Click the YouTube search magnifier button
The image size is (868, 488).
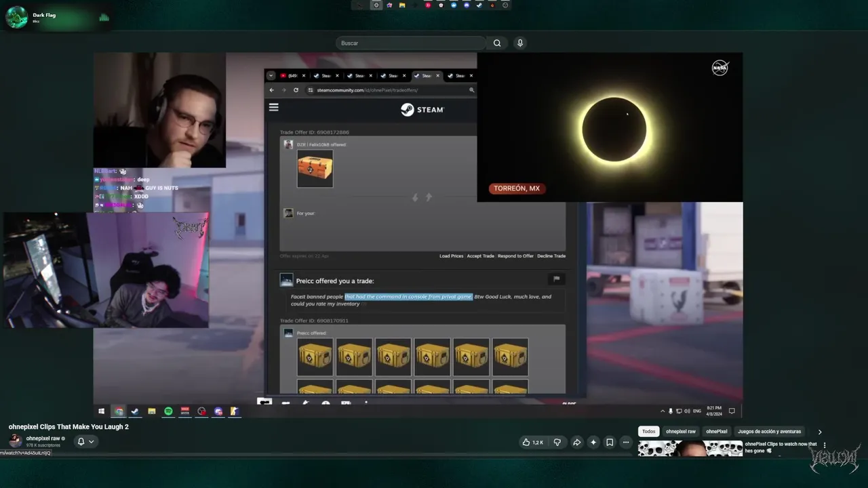(497, 43)
